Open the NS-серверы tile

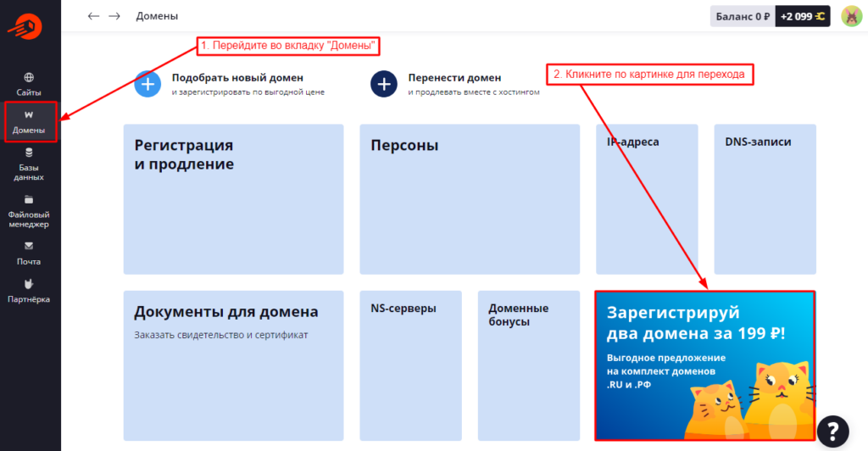(411, 365)
